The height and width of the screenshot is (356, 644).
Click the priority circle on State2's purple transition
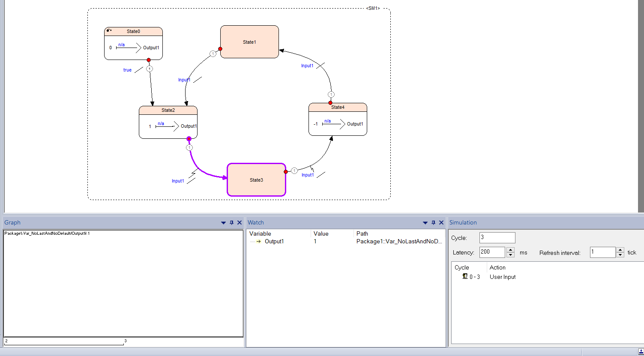(189, 147)
